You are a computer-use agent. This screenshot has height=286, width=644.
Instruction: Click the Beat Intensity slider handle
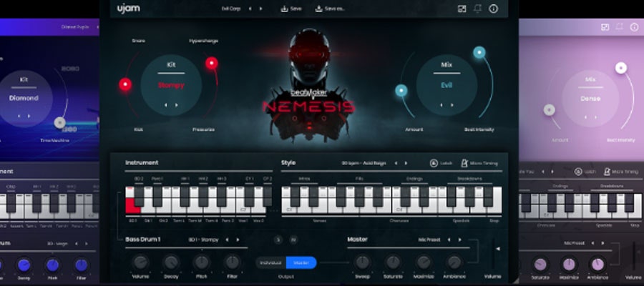[x=479, y=51]
